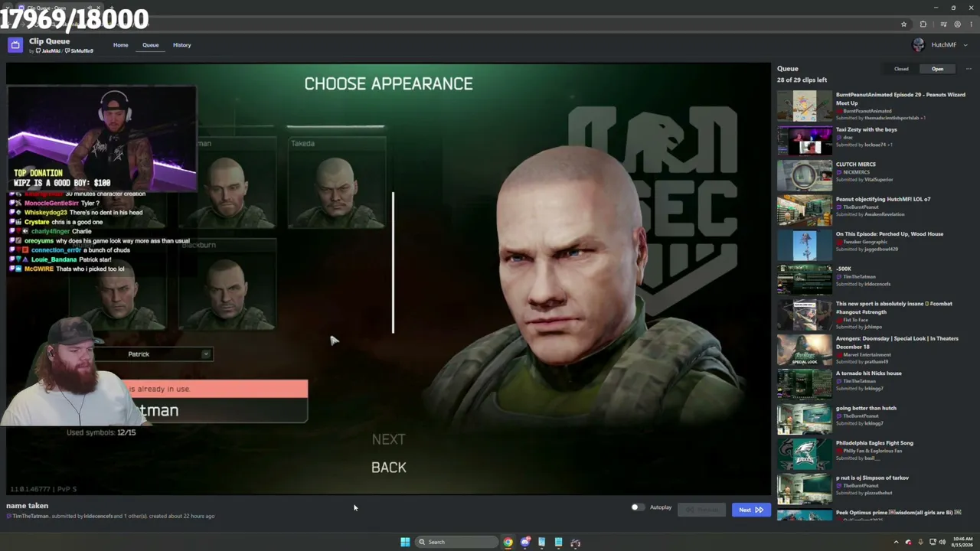This screenshot has width=980, height=551.
Task: Click the '28 of 29 clips left' counter
Action: [802, 80]
